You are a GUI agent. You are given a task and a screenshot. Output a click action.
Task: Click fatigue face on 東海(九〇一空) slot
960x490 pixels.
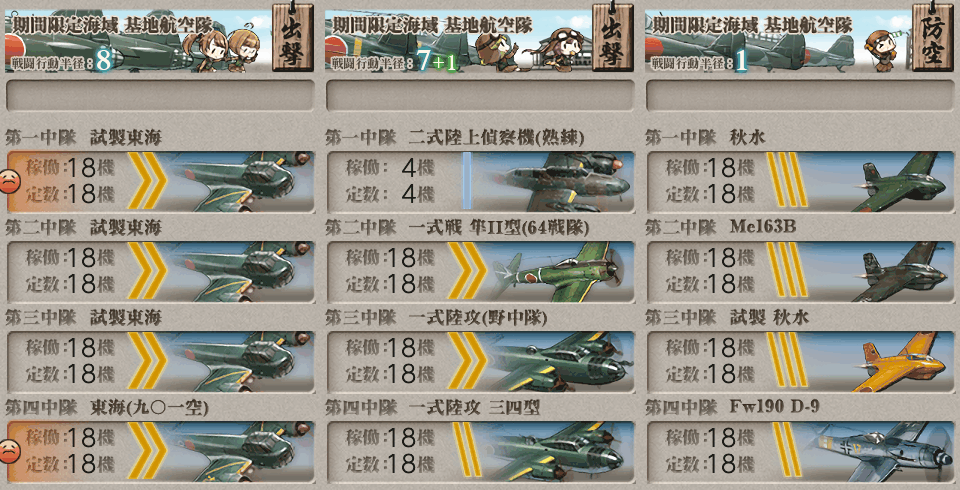9,451
